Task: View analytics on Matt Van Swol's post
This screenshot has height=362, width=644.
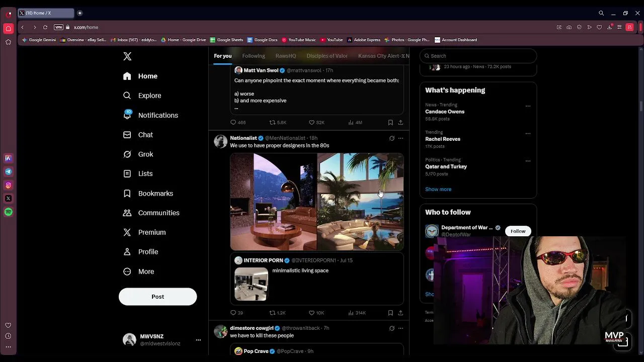Action: 355,122
